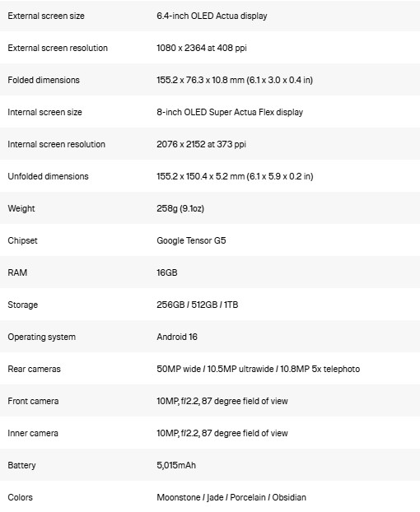Screen dimensions: 420x512
Task: Click the Storage options 256GB / 512GB / 1TB
Action: click(198, 305)
